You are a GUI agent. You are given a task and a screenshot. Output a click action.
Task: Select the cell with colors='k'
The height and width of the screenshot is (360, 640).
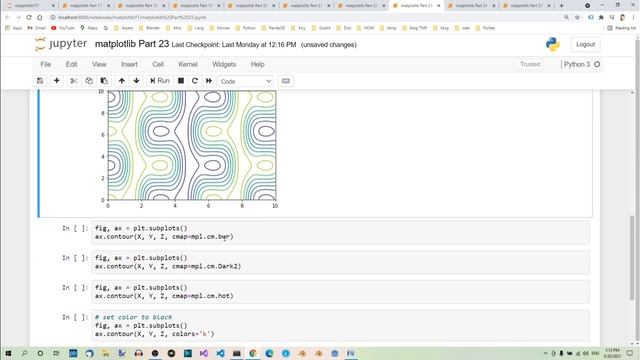pos(340,325)
